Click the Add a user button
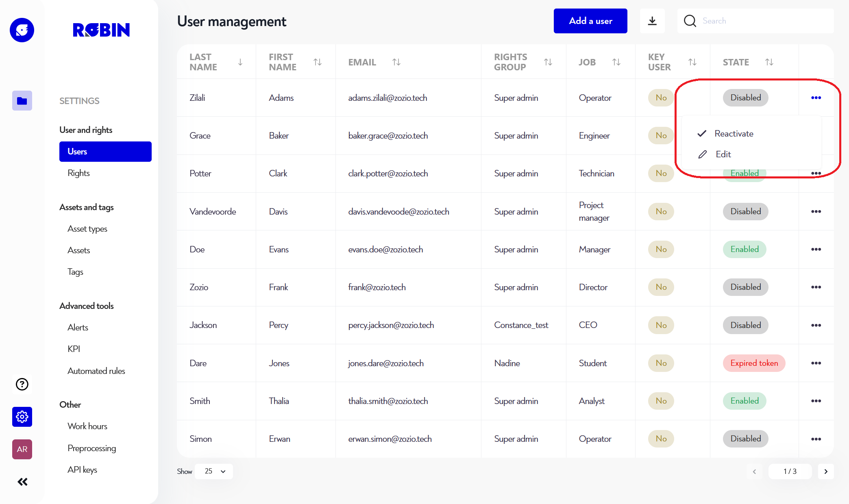This screenshot has height=504, width=849. (590, 21)
